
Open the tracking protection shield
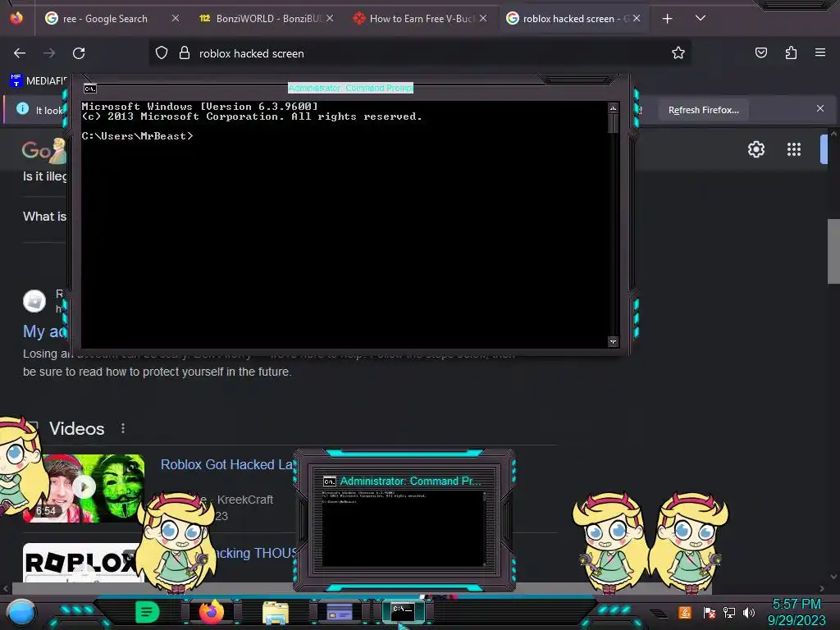(162, 53)
